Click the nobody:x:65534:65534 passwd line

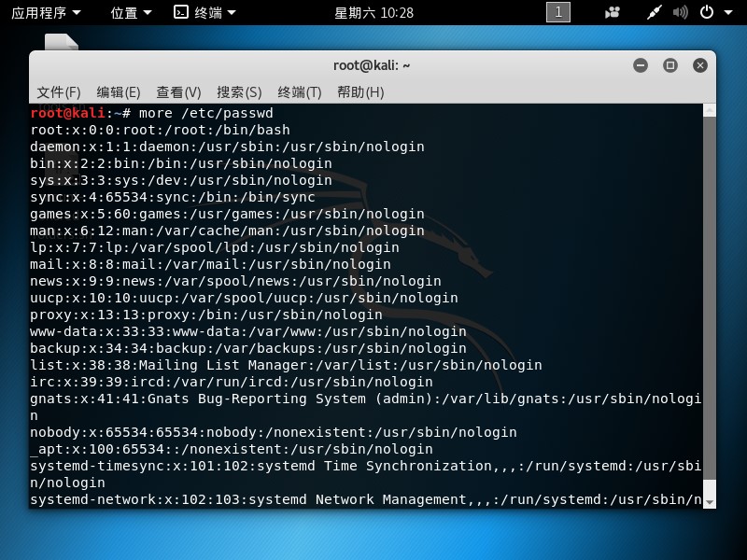point(274,432)
